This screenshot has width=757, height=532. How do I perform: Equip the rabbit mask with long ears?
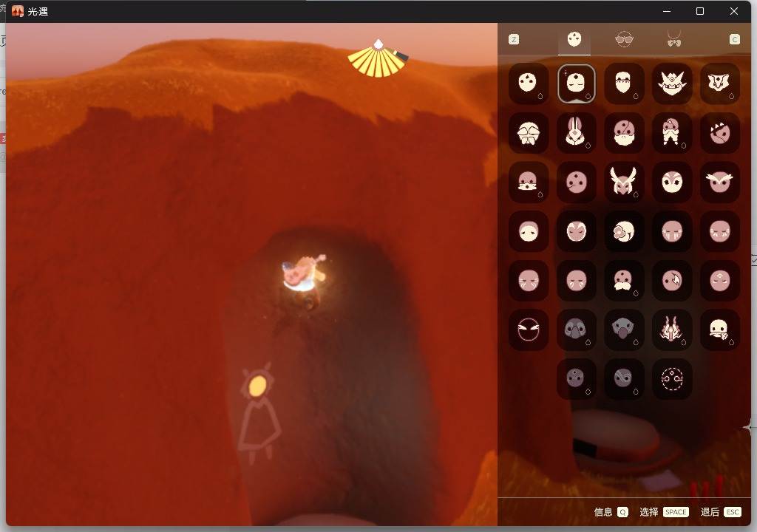click(576, 133)
